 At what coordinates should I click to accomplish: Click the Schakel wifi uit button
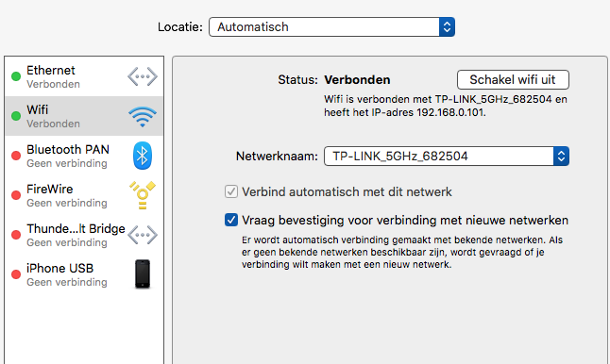513,79
